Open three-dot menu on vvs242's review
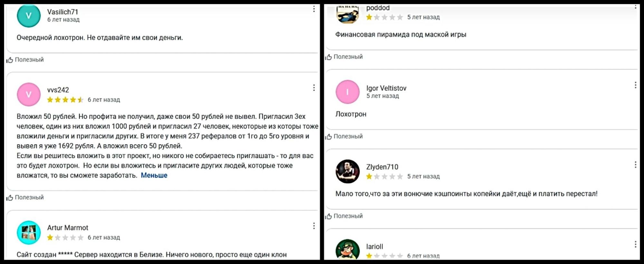This screenshot has height=264, width=644. click(314, 88)
